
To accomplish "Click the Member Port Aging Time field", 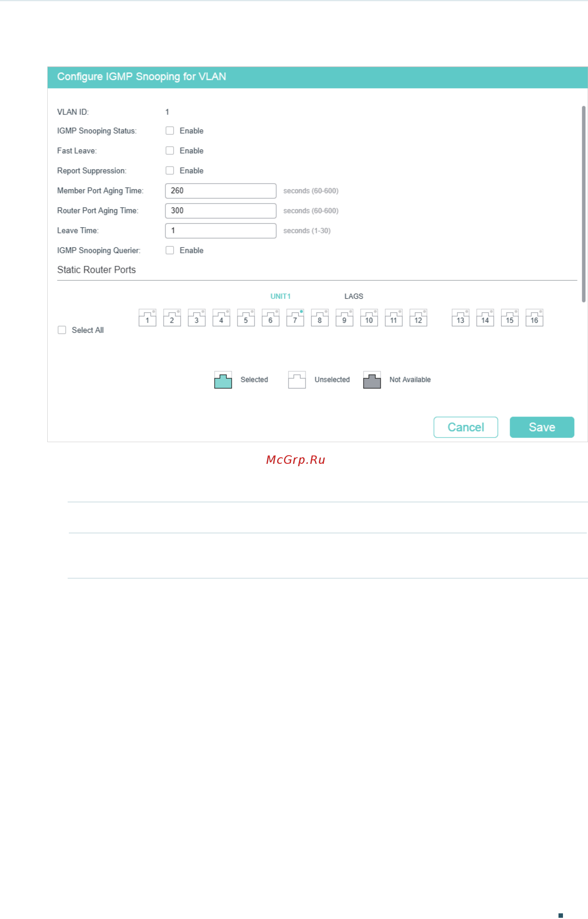I will coord(221,191).
